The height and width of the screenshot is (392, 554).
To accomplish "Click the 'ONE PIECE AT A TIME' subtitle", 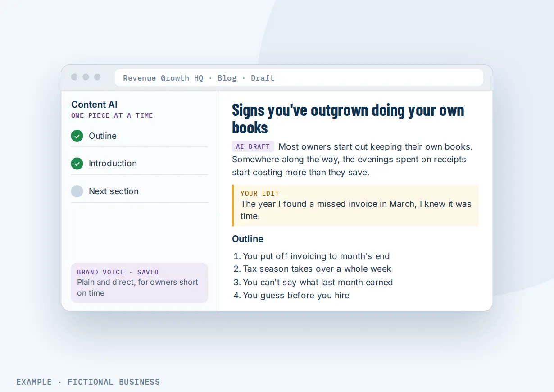I will point(112,115).
